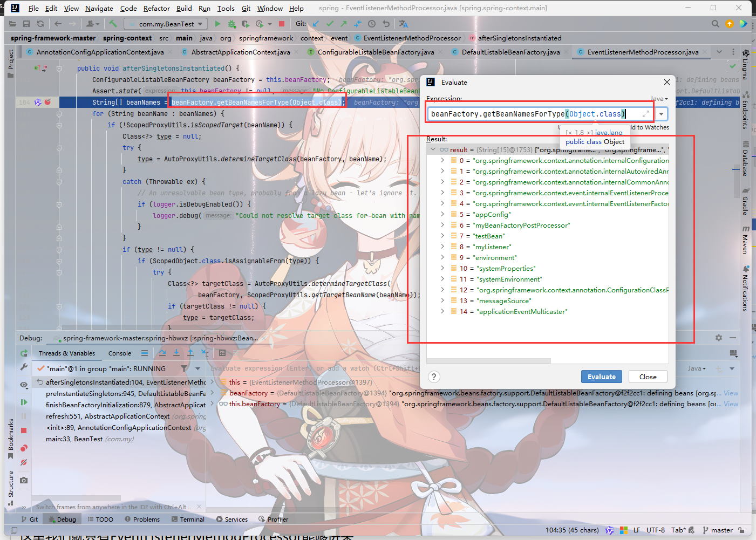The width and height of the screenshot is (756, 540).
Task: Open the com.my.BeanTest run configuration dropdown
Action: click(166, 24)
